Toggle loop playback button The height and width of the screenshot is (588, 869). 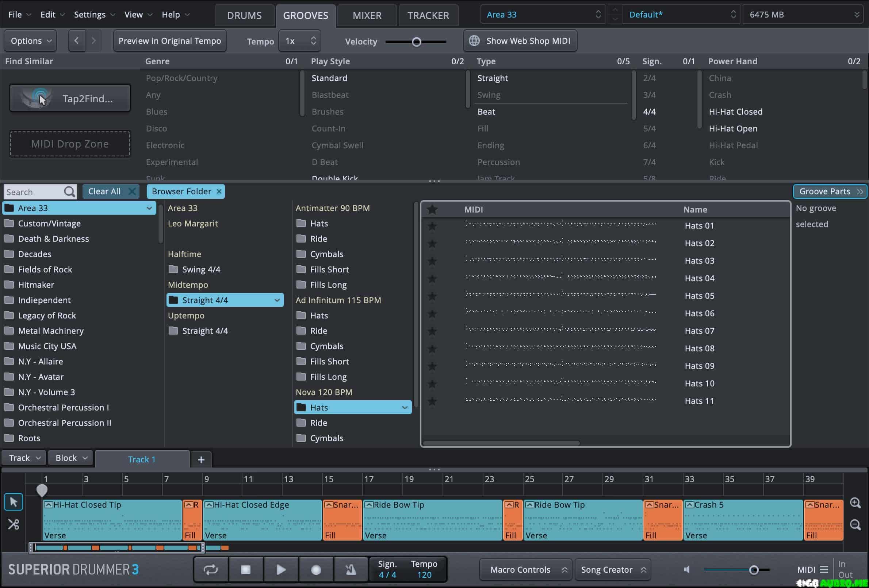[x=211, y=569]
